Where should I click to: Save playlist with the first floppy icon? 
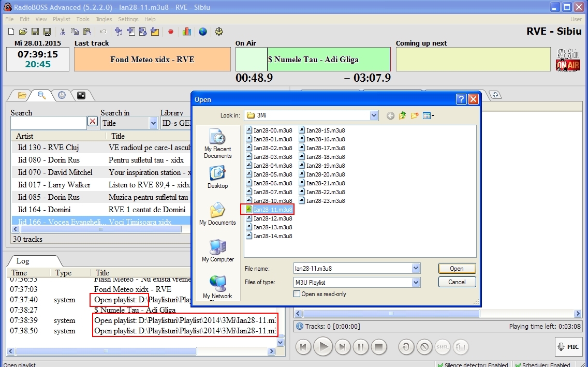pyautogui.click(x=35, y=32)
